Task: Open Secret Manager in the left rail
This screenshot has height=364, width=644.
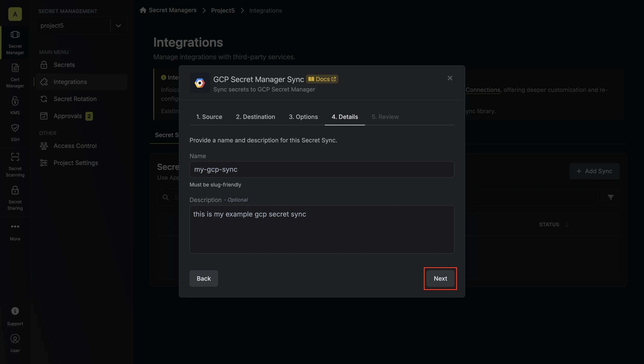Action: tap(15, 43)
